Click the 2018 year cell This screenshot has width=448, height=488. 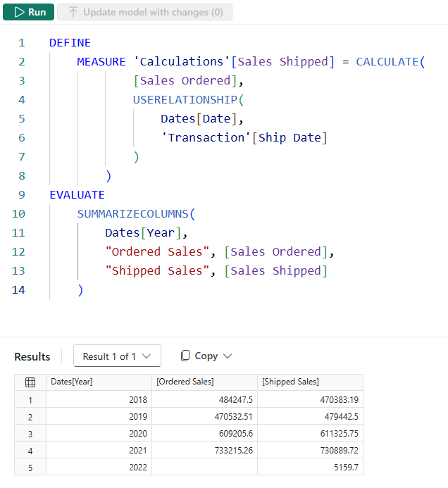99,399
